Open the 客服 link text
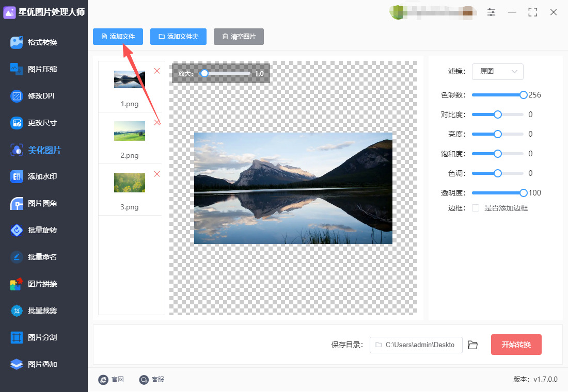The width and height of the screenshot is (568, 392). [x=158, y=379]
